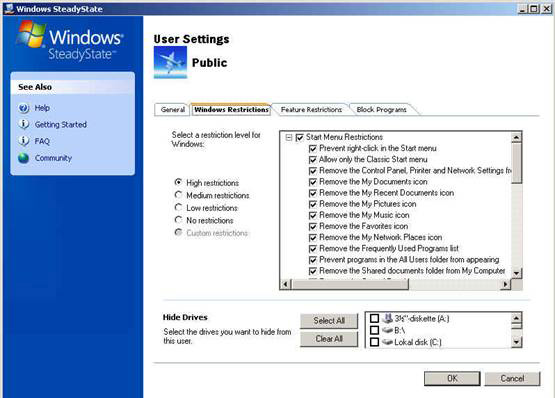555x398 pixels.
Task: Click the drives list scroll up arrow
Action: 516,318
